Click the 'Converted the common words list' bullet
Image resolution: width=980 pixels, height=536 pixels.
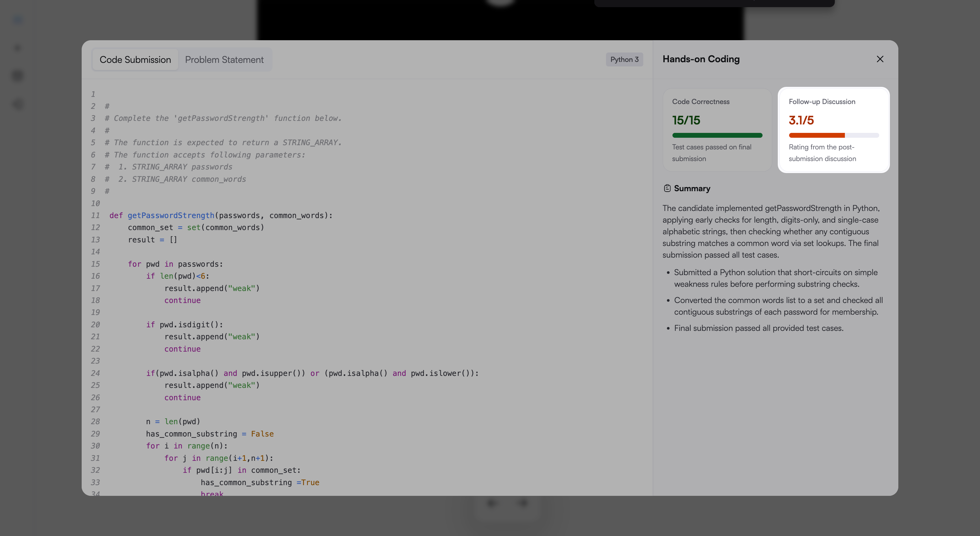pos(778,306)
